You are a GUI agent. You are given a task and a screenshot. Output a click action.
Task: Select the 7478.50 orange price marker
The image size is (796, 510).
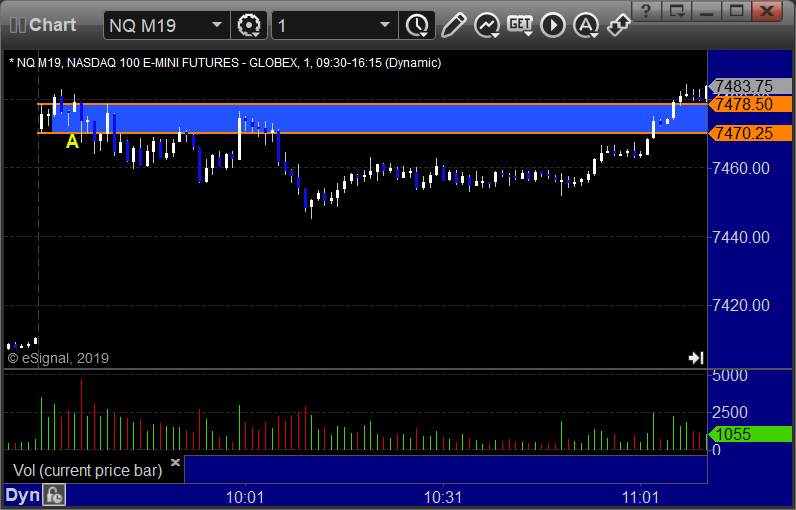pyautogui.click(x=750, y=104)
